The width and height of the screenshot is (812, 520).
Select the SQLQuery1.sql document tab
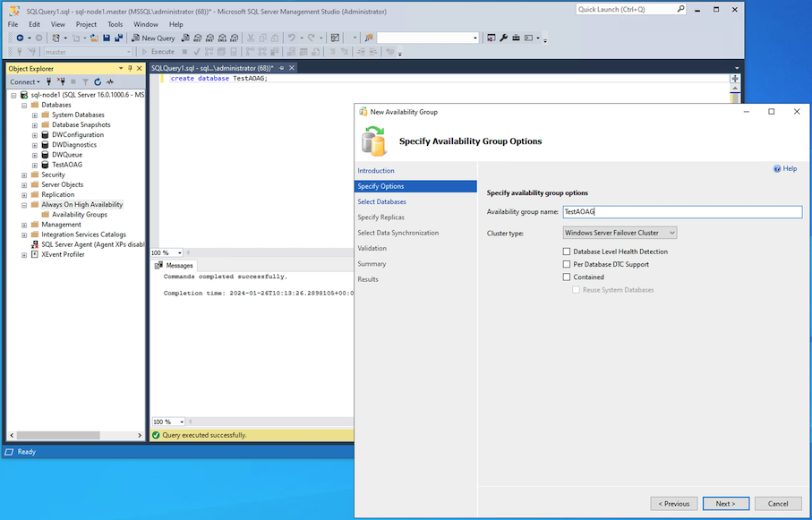click(212, 68)
